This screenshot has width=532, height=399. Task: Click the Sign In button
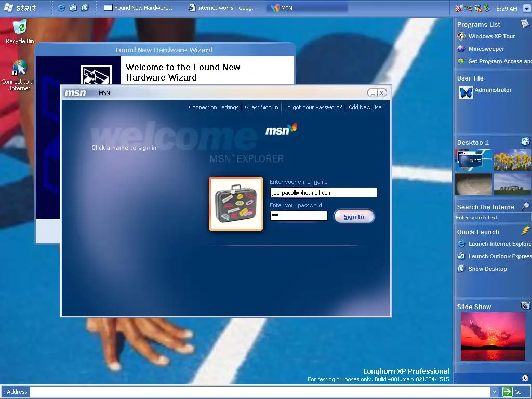[354, 217]
